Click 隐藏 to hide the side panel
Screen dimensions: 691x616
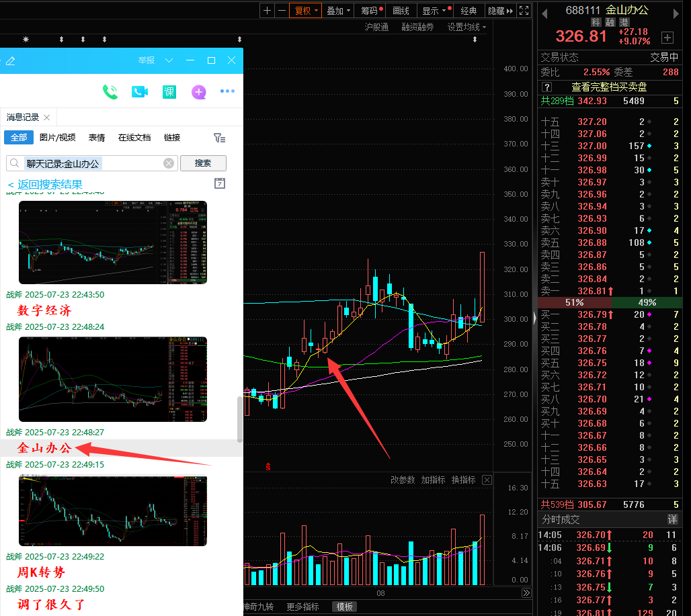500,11
